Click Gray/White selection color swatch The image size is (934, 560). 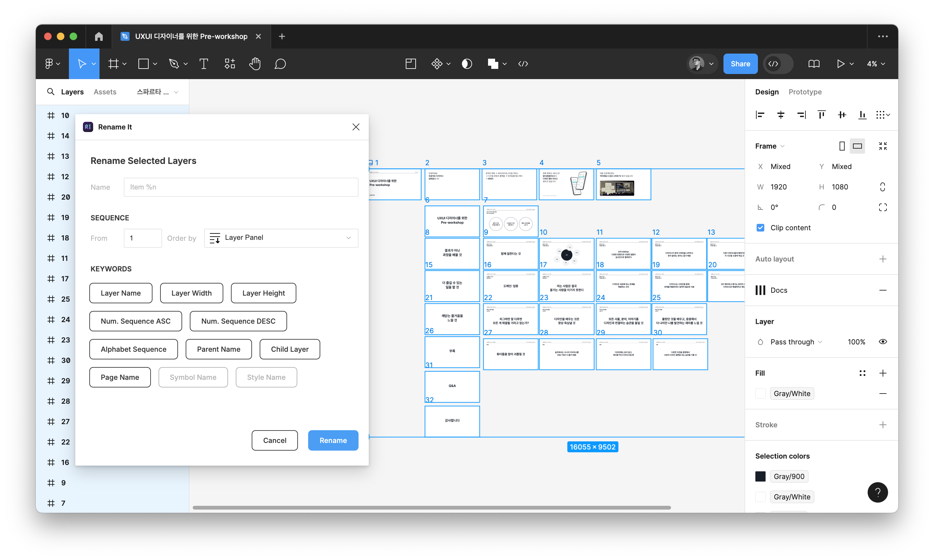tap(760, 497)
